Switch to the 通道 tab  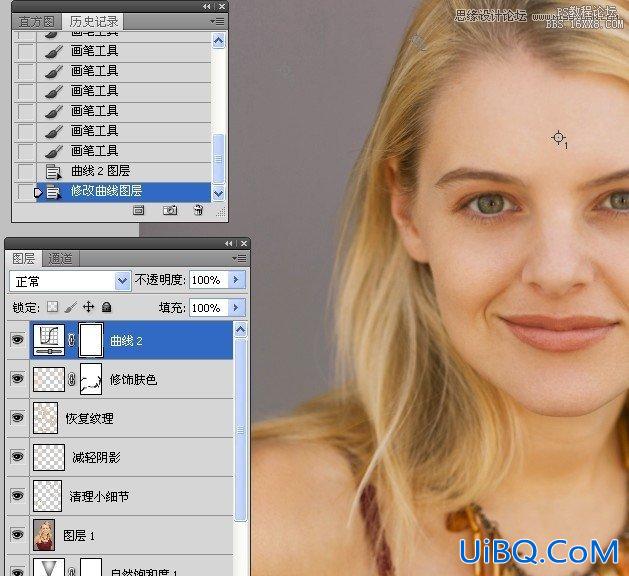click(x=61, y=259)
